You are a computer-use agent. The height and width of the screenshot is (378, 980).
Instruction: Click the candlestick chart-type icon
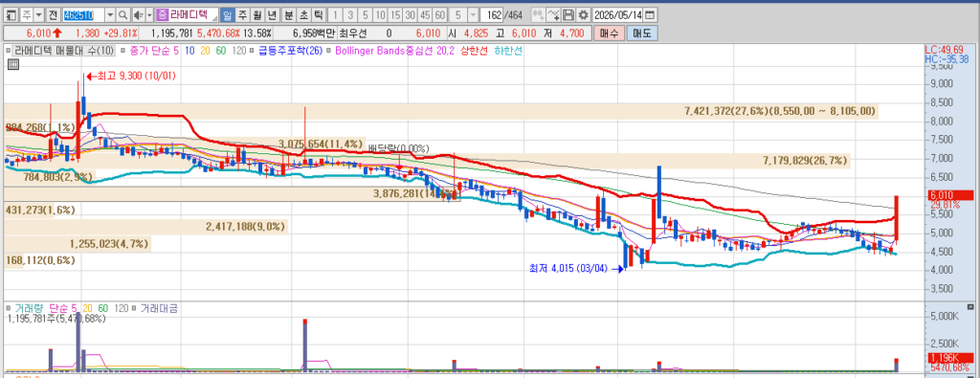[x=538, y=15]
